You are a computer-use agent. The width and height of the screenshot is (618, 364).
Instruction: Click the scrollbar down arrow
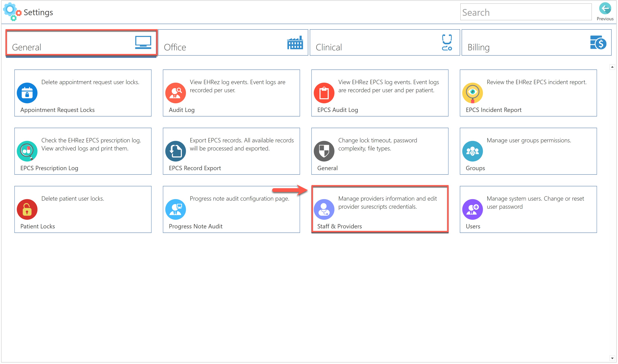[612, 358]
